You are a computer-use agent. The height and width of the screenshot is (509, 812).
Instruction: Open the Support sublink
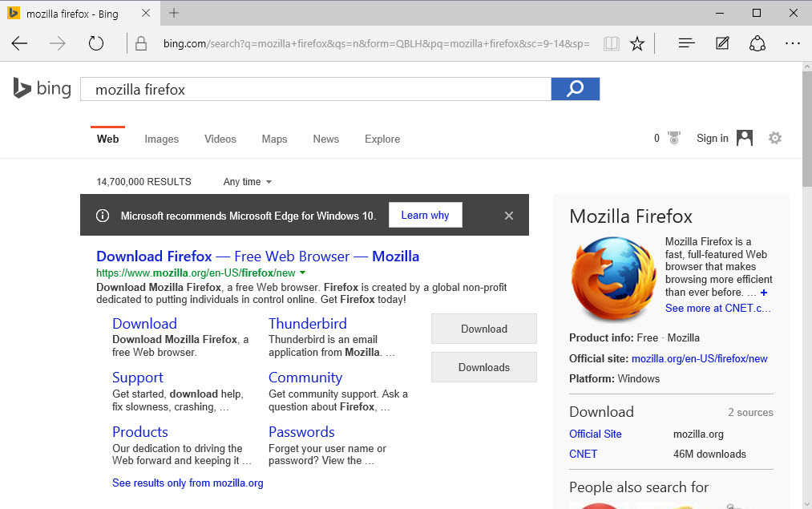pyautogui.click(x=138, y=378)
